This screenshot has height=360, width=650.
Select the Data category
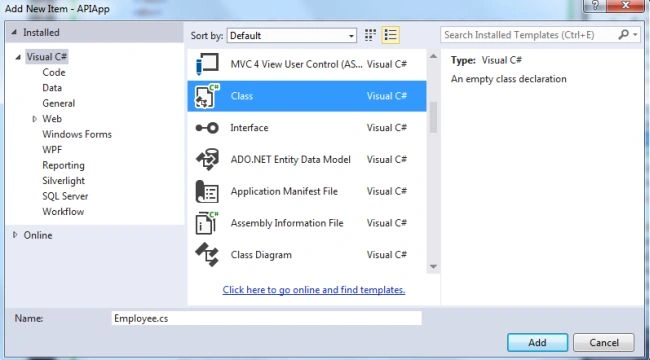coord(52,88)
